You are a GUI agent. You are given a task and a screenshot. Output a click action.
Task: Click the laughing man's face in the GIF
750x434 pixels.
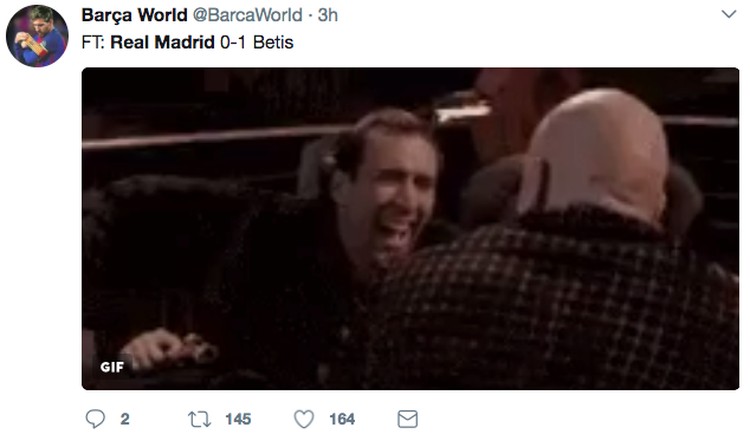[388, 191]
